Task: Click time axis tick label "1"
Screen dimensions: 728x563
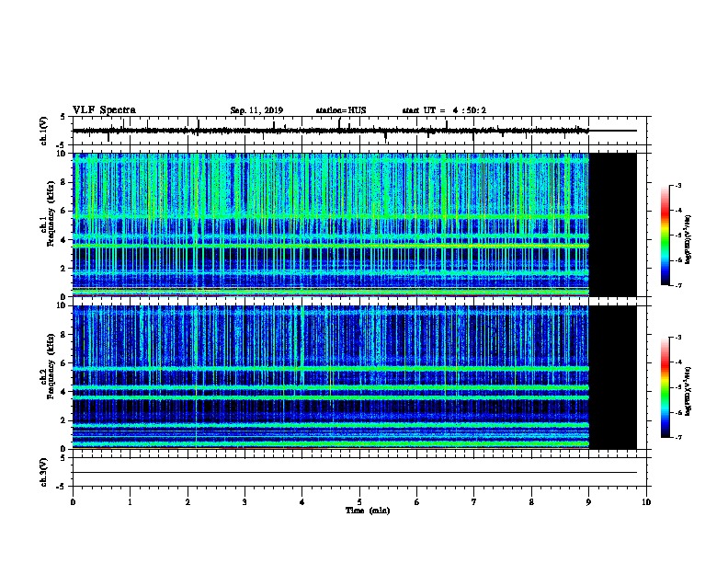Action: click(131, 502)
